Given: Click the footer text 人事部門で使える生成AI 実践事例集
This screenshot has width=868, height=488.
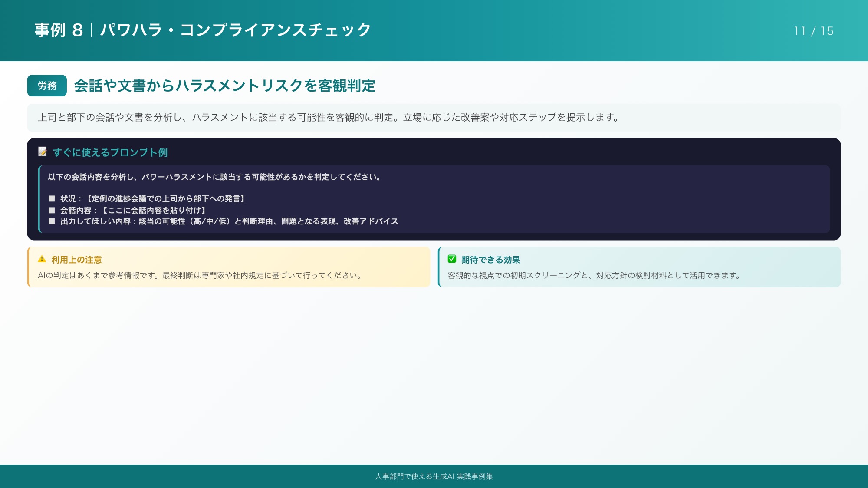Looking at the screenshot, I should (434, 476).
